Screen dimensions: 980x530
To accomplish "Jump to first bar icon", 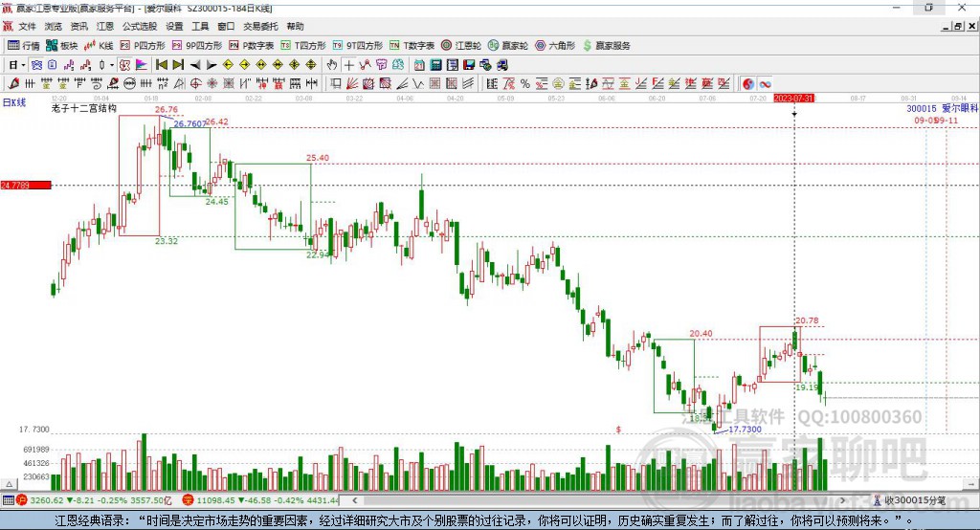I will 161,65.
